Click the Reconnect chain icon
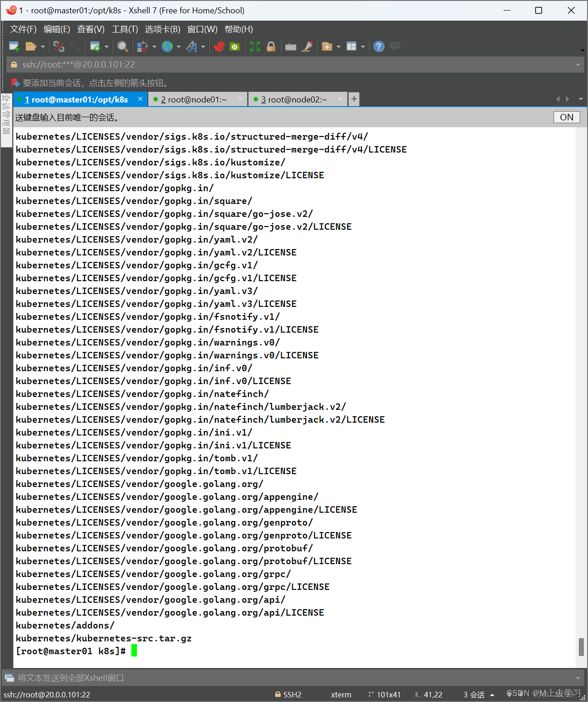This screenshot has height=702, width=588. pyautogui.click(x=75, y=46)
